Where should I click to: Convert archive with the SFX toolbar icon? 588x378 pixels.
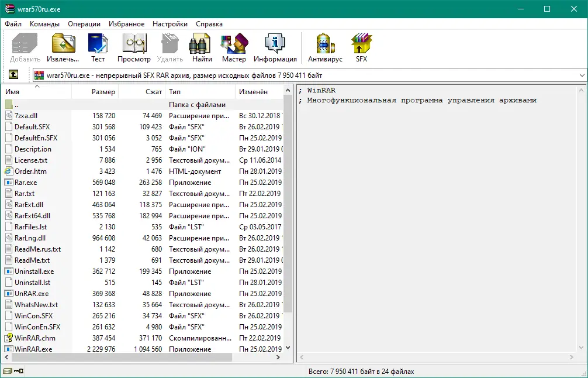pos(361,46)
